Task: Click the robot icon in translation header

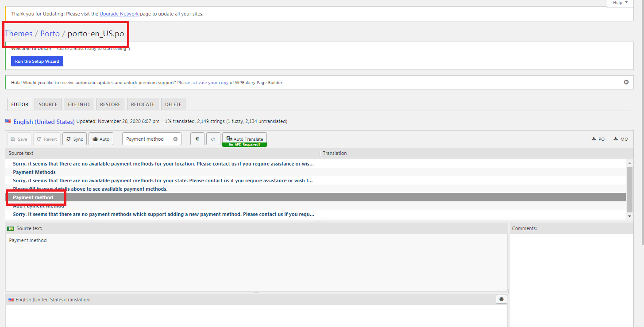Action: click(501, 299)
